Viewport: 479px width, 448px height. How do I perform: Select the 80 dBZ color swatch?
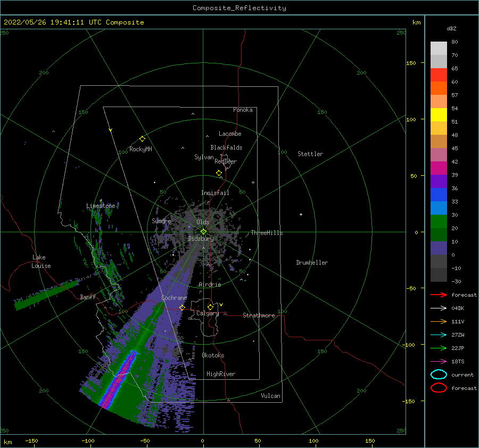pos(439,48)
